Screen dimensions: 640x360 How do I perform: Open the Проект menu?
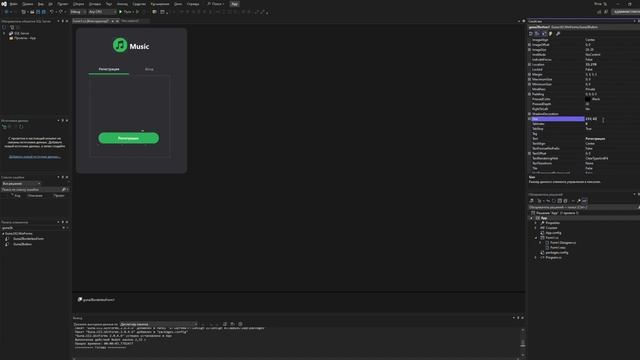coord(63,4)
